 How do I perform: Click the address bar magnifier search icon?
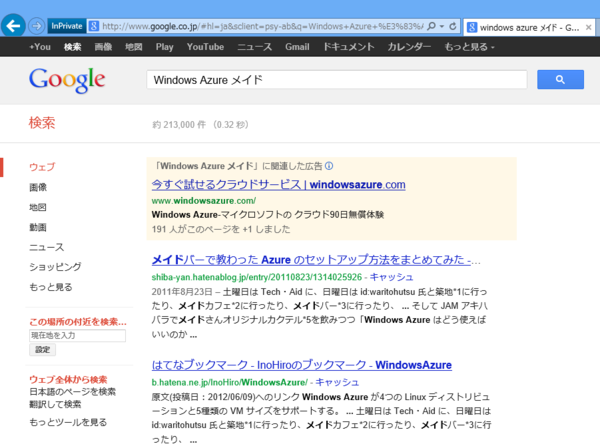[431, 26]
